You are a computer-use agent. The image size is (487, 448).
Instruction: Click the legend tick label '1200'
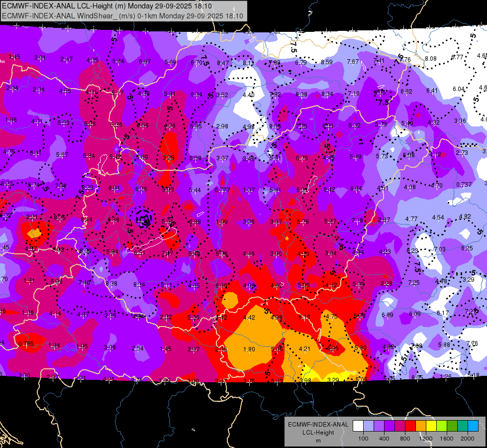pos(426,439)
